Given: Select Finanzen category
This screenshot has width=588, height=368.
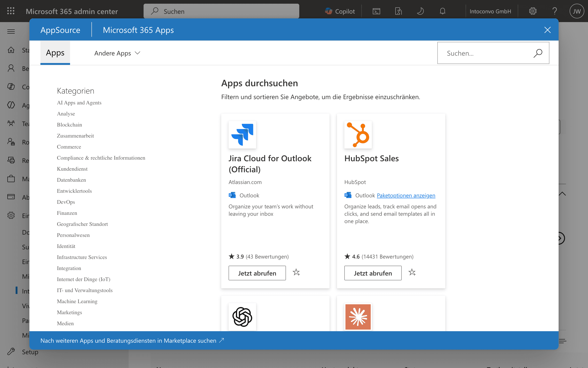Looking at the screenshot, I should 67,213.
